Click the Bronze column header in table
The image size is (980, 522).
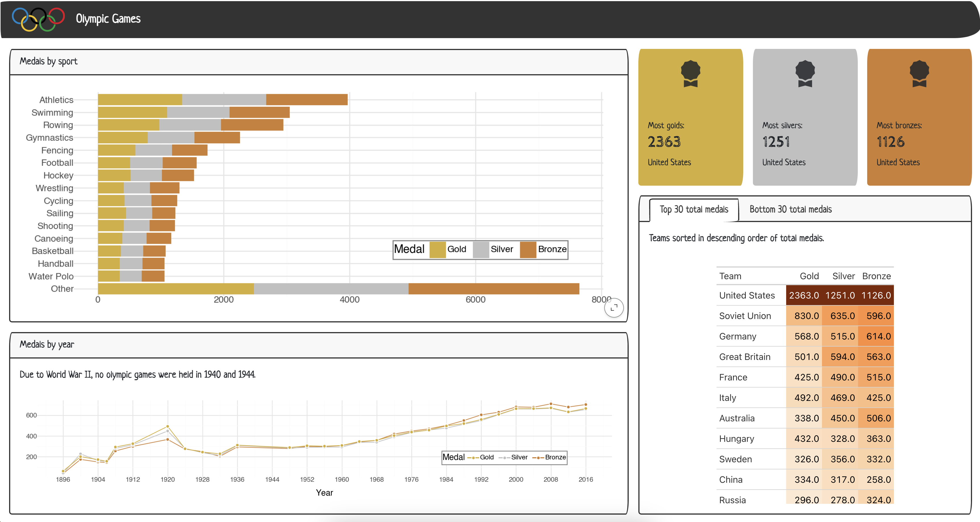876,276
